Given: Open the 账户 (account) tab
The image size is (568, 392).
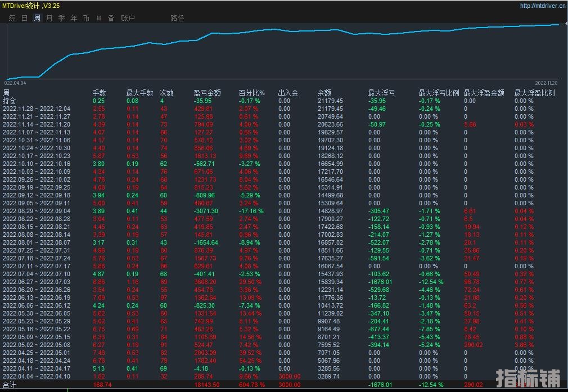Looking at the screenshot, I should coord(128,18).
